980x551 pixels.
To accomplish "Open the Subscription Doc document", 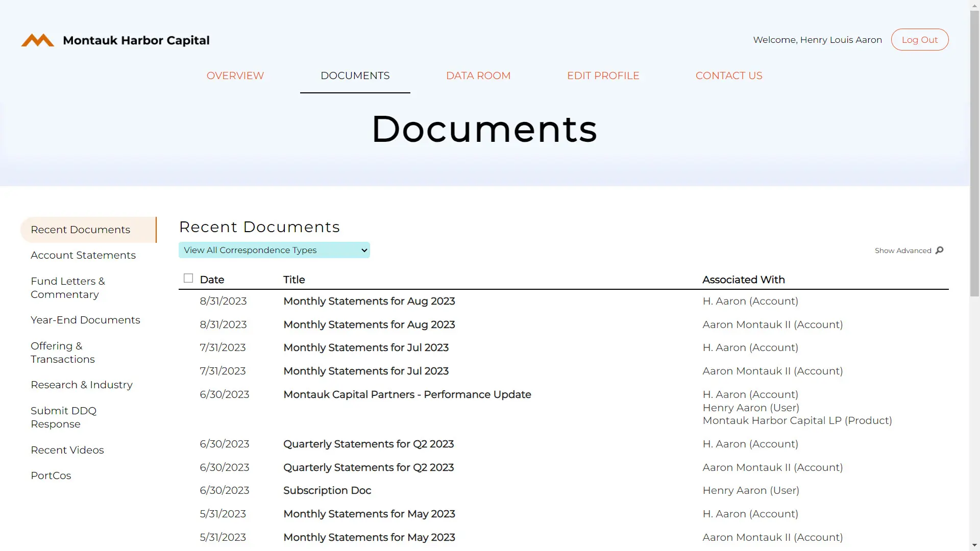I will point(327,490).
